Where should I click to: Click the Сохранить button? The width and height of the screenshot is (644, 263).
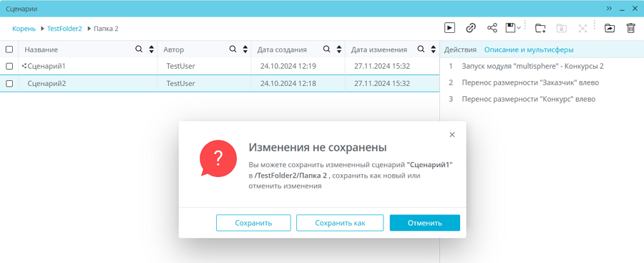(x=253, y=223)
